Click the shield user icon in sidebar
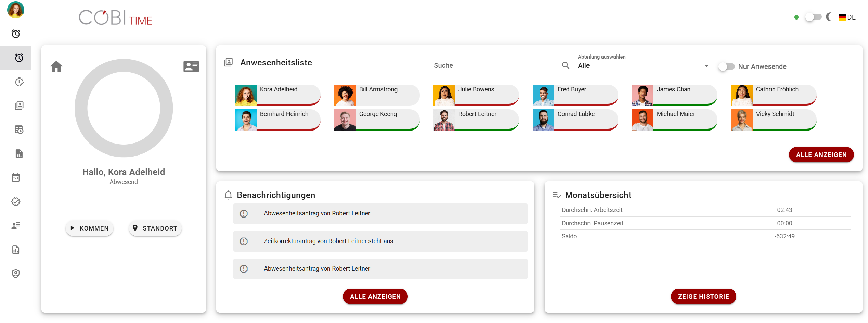Viewport: 868px width, 323px height. pos(16,273)
